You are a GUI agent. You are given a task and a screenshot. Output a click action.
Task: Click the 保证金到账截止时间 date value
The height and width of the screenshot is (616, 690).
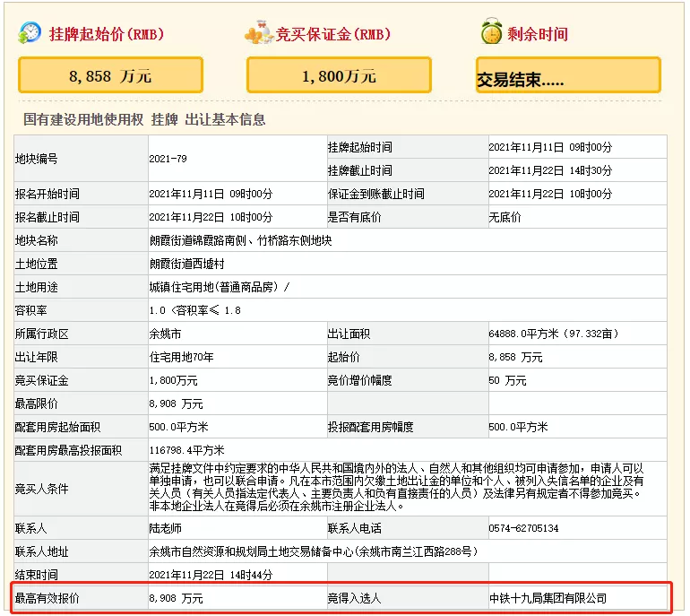[x=550, y=194]
